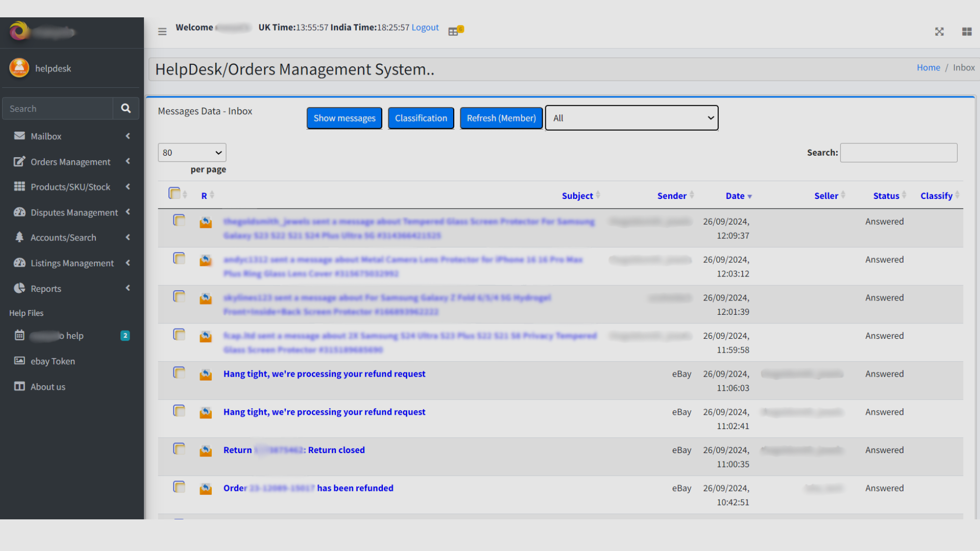This screenshot has width=980, height=551.
Task: Open the All filter dropdown
Action: point(632,118)
